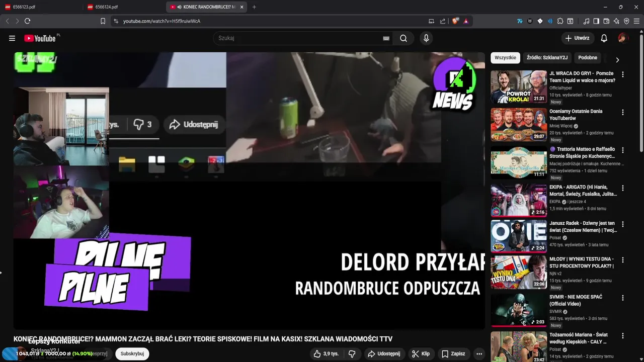Open thumbnail for MŁODY WYNIKI TESTU DNA video
Image resolution: width=644 pixels, height=362 pixels.
coord(519,272)
